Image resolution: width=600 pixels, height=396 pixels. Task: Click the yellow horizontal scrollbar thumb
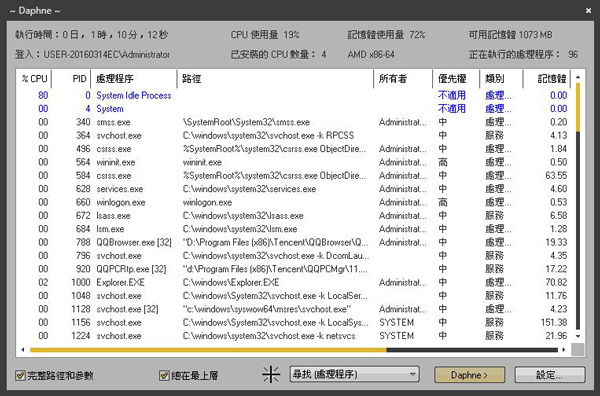click(208, 350)
